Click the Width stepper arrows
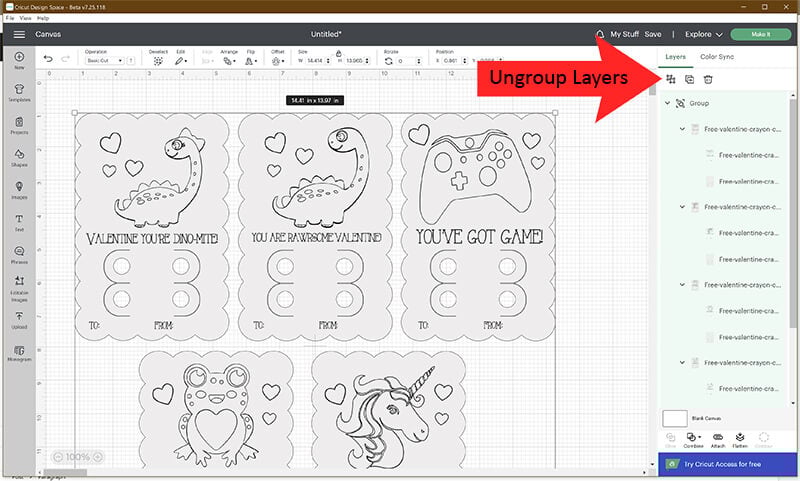Image resolution: width=800 pixels, height=481 pixels. click(328, 61)
